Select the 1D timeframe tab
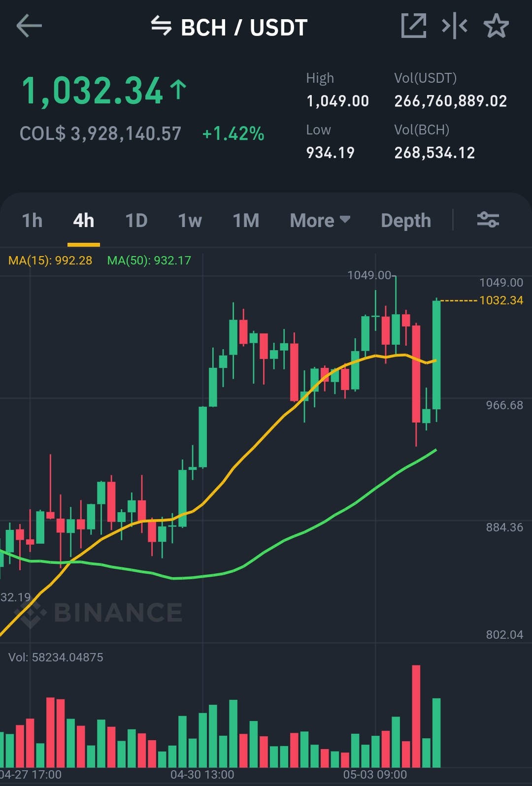This screenshot has height=786, width=532. 136,220
